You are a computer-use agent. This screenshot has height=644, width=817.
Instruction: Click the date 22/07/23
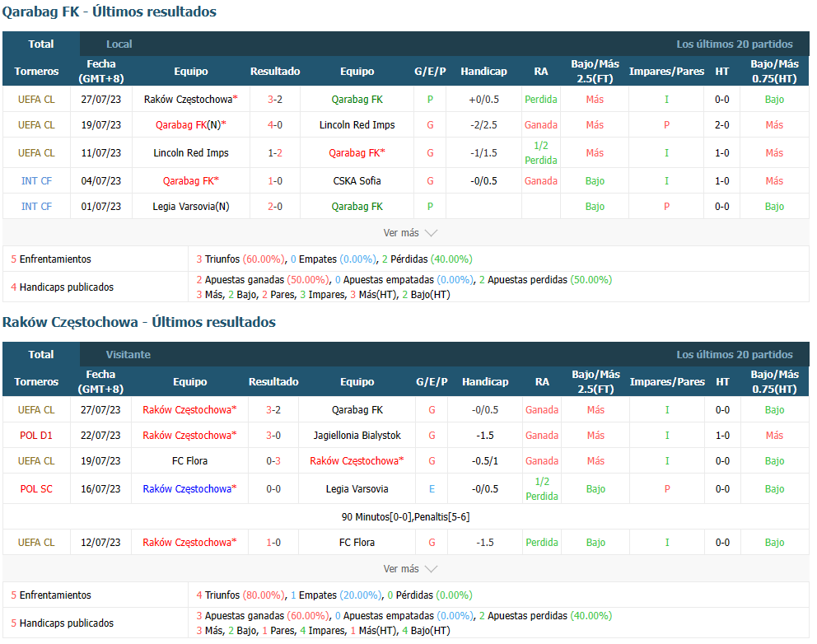[100, 436]
